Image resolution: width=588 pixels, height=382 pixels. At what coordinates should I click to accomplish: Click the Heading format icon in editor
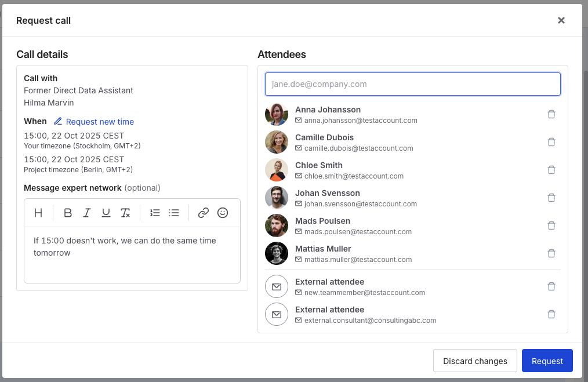pyautogui.click(x=38, y=213)
